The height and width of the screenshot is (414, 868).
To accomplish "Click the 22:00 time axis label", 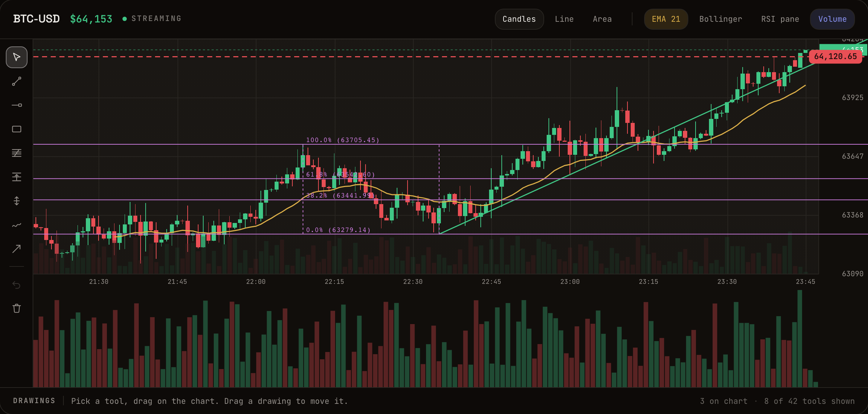I will (x=256, y=282).
